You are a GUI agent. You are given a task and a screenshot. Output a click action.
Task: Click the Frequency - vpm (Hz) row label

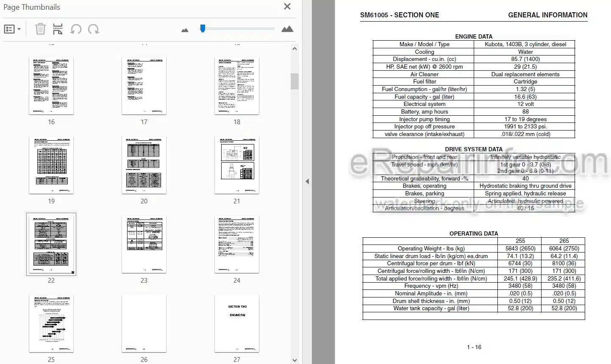pyautogui.click(x=431, y=286)
